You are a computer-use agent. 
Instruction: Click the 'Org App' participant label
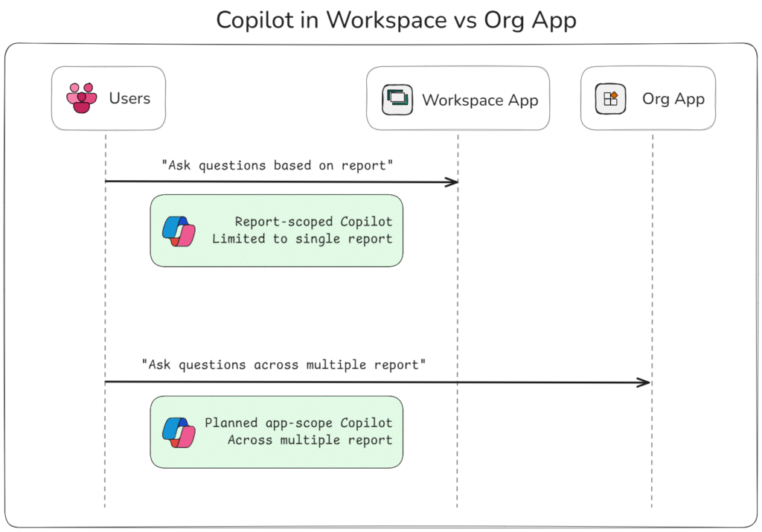coord(673,98)
